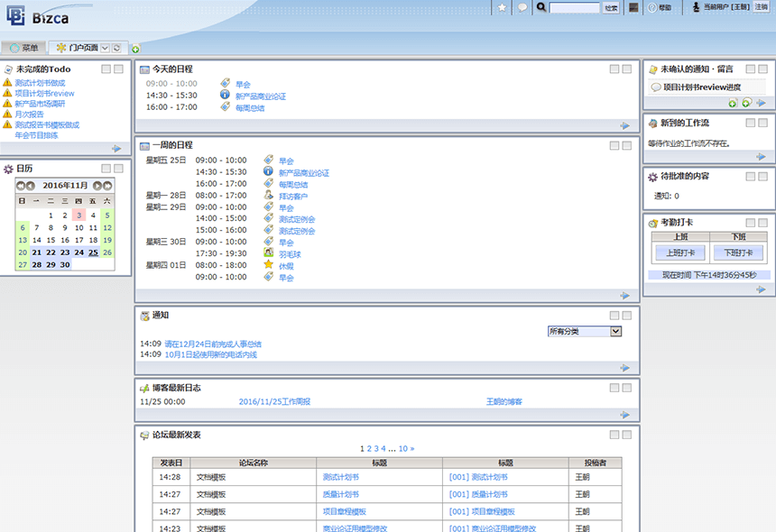
Task: Open the 所有分类 category dropdown
Action: [585, 332]
